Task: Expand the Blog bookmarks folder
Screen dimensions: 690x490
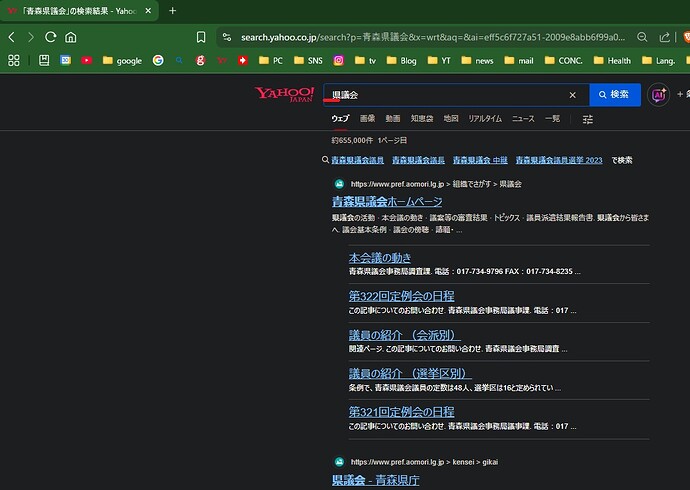Action: (x=401, y=60)
